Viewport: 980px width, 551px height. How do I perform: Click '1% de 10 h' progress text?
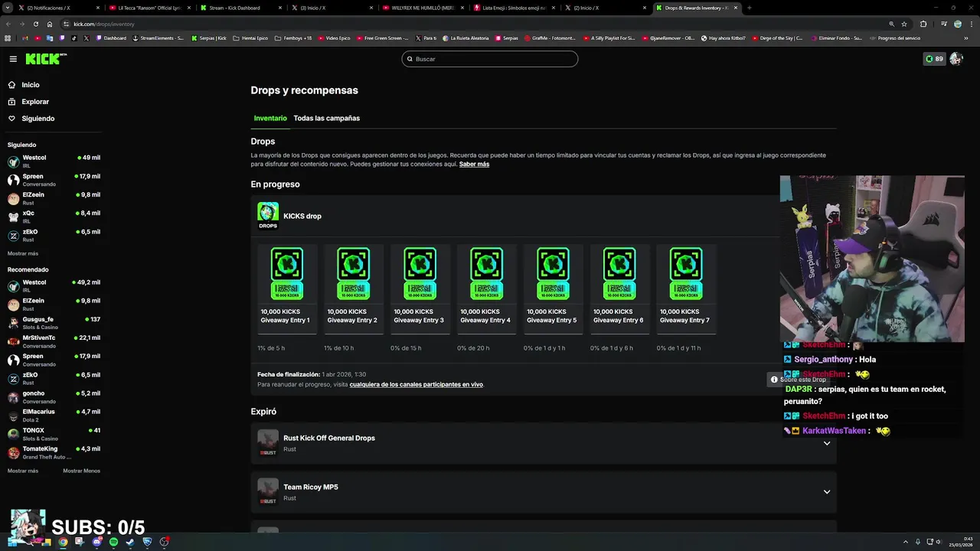338,348
